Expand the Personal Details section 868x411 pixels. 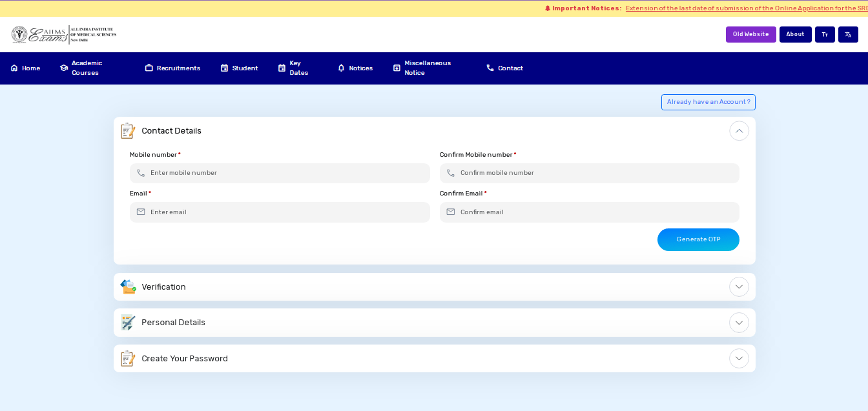[x=739, y=323]
